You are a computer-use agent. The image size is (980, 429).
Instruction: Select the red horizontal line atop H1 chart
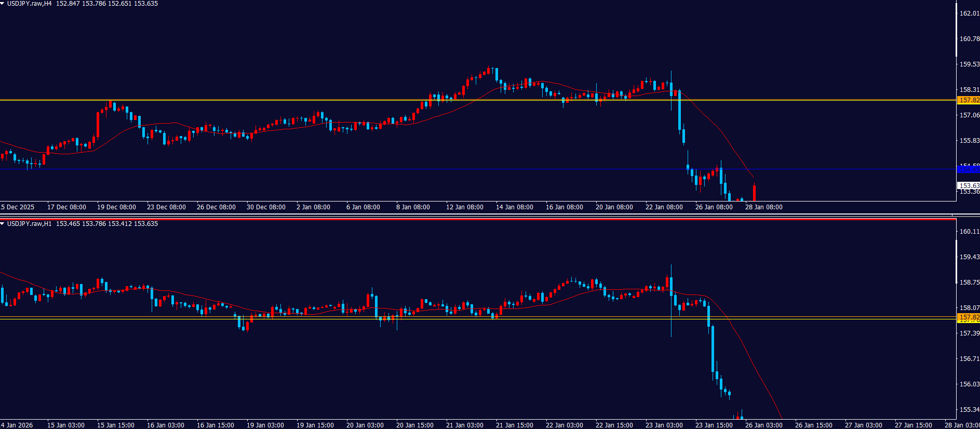[x=467, y=220]
